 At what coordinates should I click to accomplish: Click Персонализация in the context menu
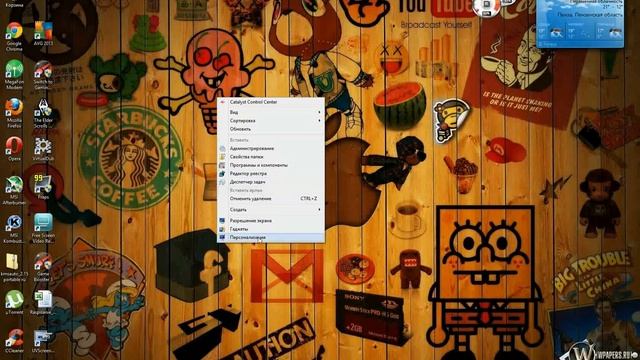[271, 238]
